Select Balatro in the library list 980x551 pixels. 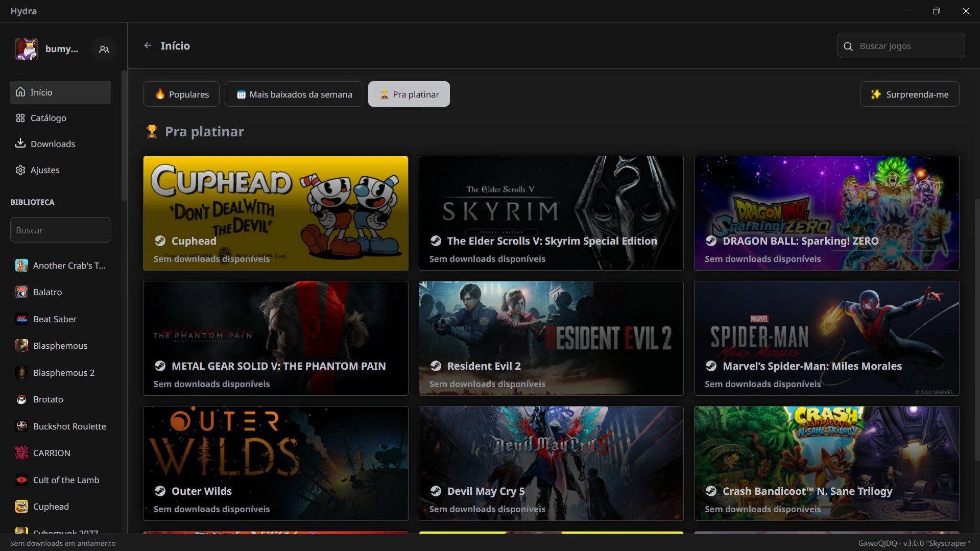61,292
